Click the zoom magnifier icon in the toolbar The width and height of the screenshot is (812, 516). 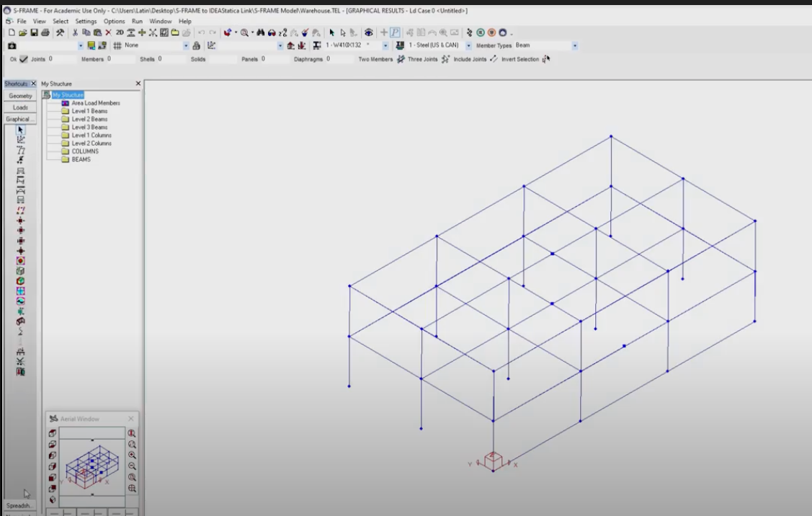tap(244, 32)
